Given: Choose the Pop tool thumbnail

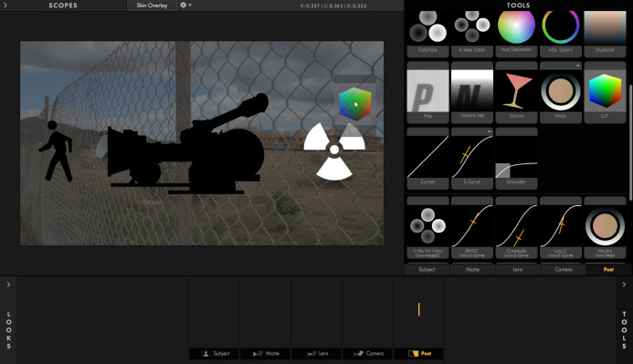Looking at the screenshot, I should [427, 91].
